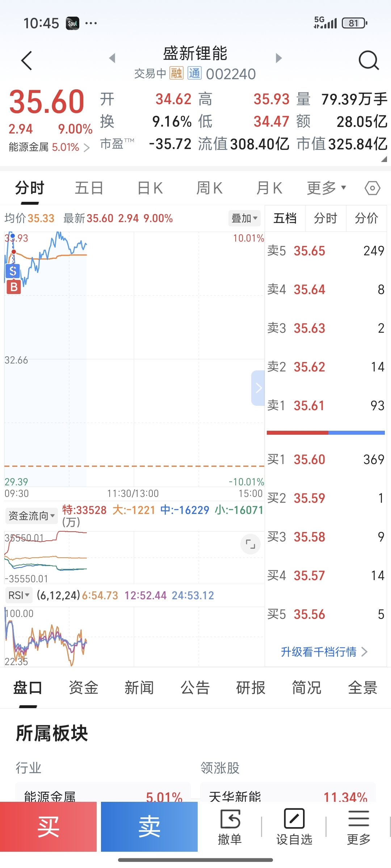
Task: Open the search magnifier icon
Action: coord(369,60)
